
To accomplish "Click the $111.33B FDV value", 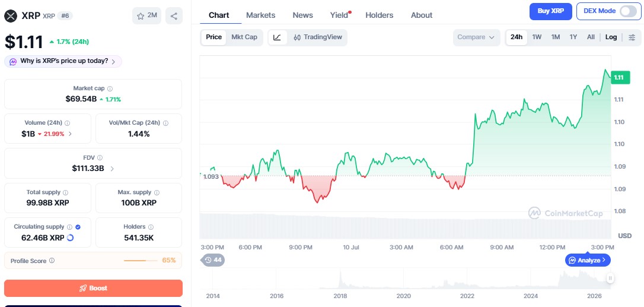I will 88,168.
